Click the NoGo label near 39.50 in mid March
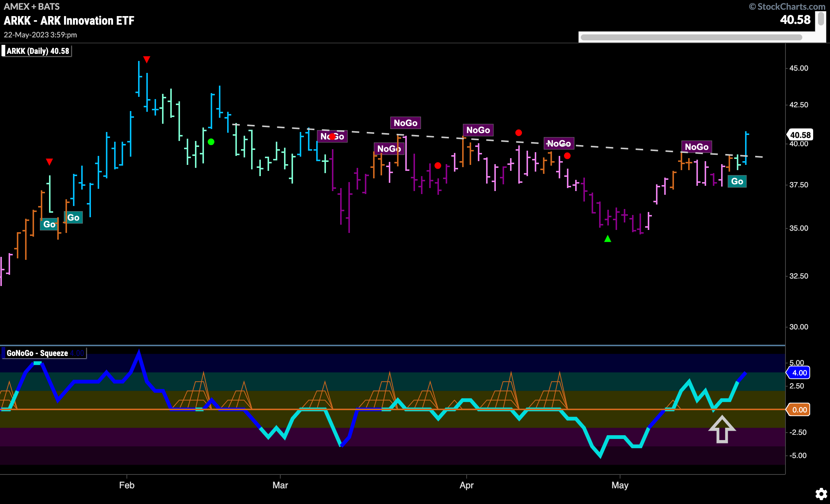 (389, 149)
